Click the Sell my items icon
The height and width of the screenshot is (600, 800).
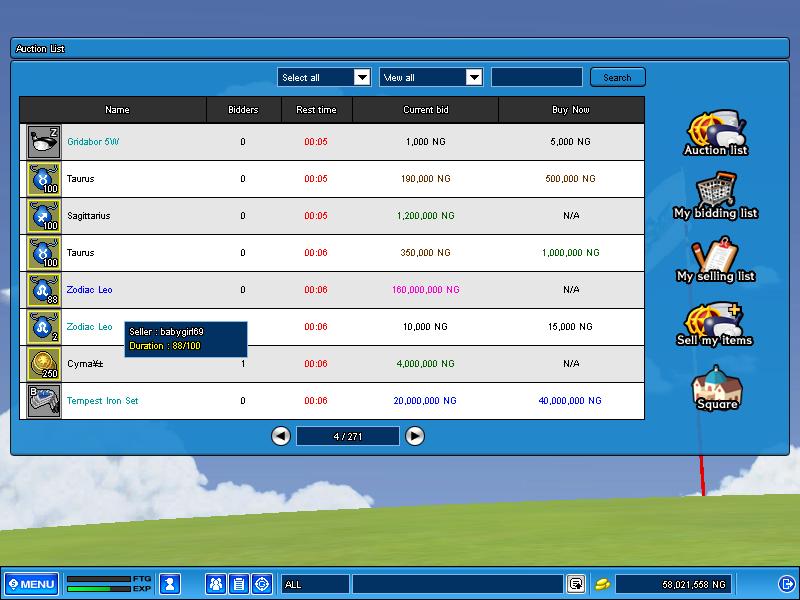tap(714, 322)
